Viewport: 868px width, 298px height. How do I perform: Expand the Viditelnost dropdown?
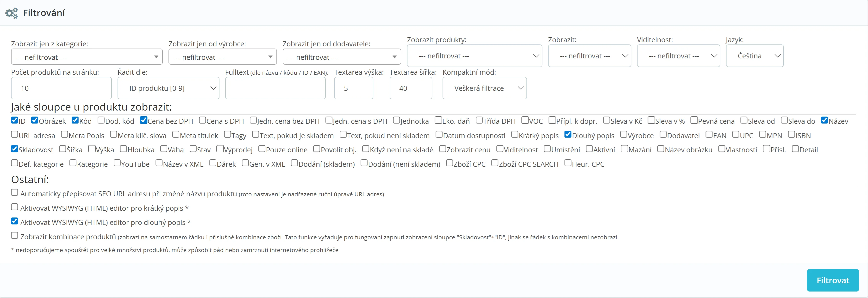coord(678,56)
